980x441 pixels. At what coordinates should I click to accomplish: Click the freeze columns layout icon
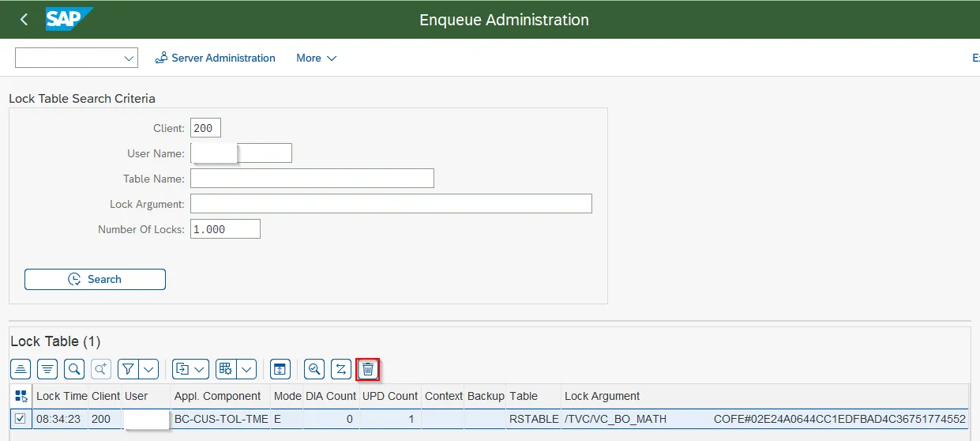pos(280,368)
